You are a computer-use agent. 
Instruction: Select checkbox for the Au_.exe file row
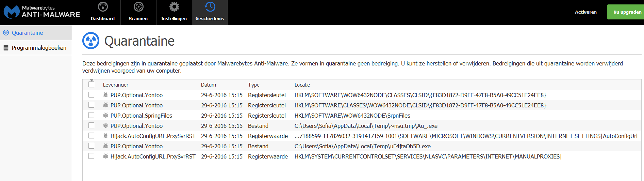click(91, 125)
